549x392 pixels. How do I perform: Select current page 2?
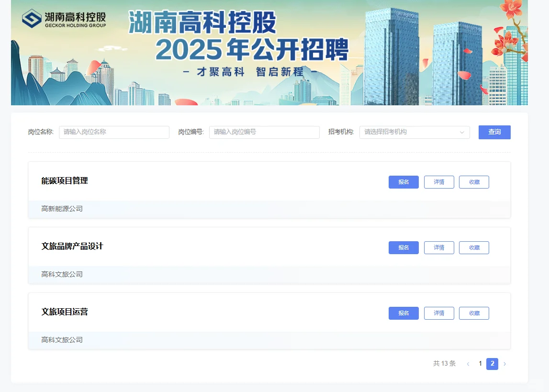[x=492, y=364]
